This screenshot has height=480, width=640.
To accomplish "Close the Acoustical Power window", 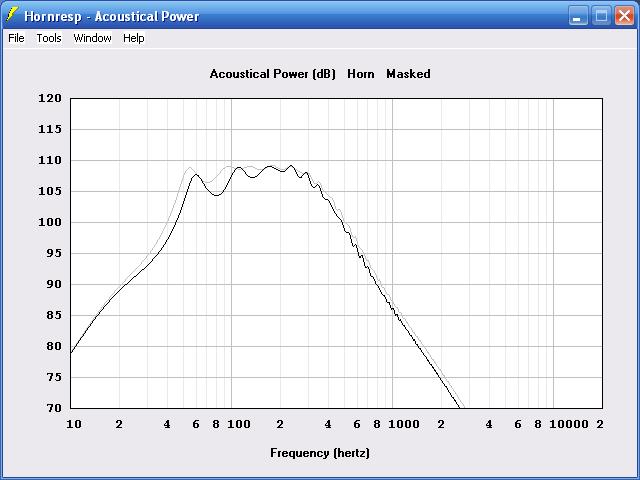I will coord(624,16).
